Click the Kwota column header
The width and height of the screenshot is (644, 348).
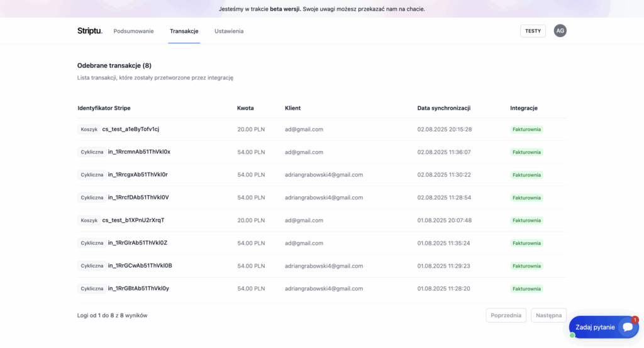point(245,108)
